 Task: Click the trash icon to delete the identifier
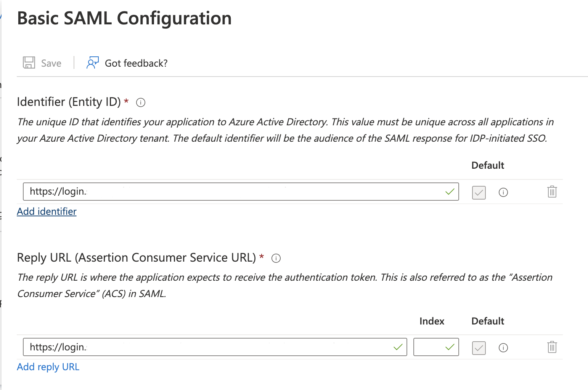pos(552,192)
